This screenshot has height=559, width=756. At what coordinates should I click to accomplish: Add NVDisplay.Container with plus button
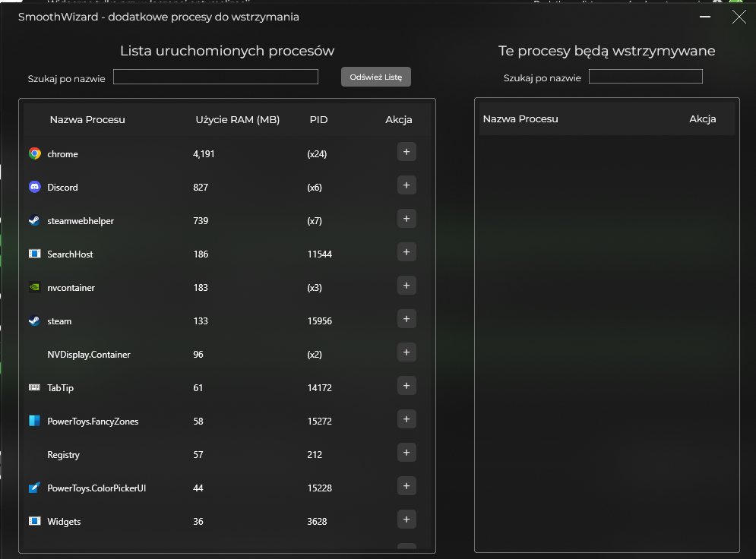pos(406,352)
